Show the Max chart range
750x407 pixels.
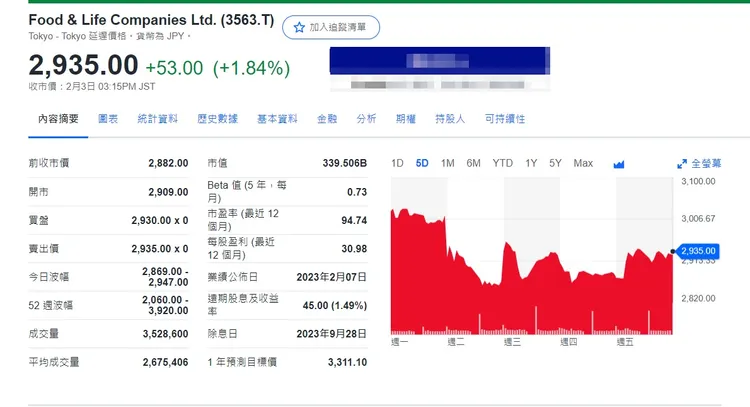point(583,163)
